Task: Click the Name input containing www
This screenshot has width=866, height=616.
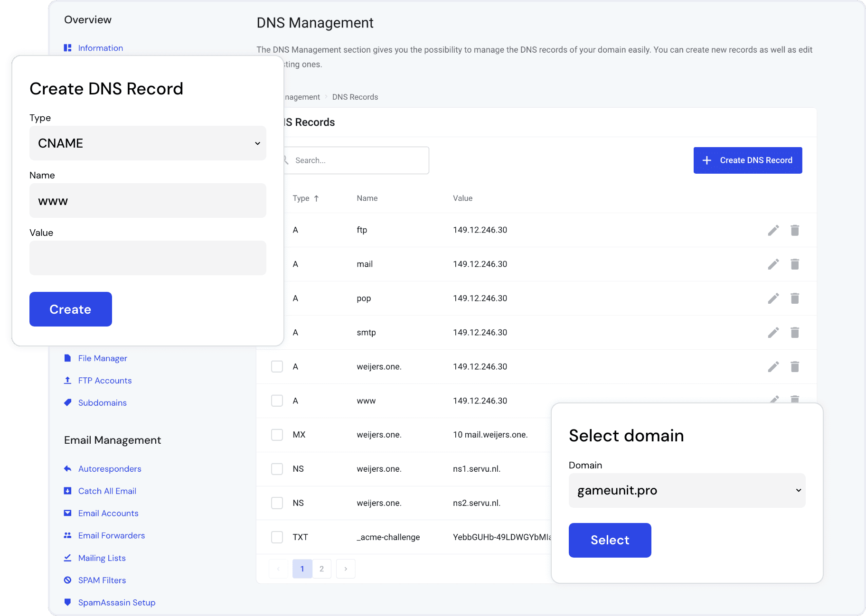Action: 148,200
